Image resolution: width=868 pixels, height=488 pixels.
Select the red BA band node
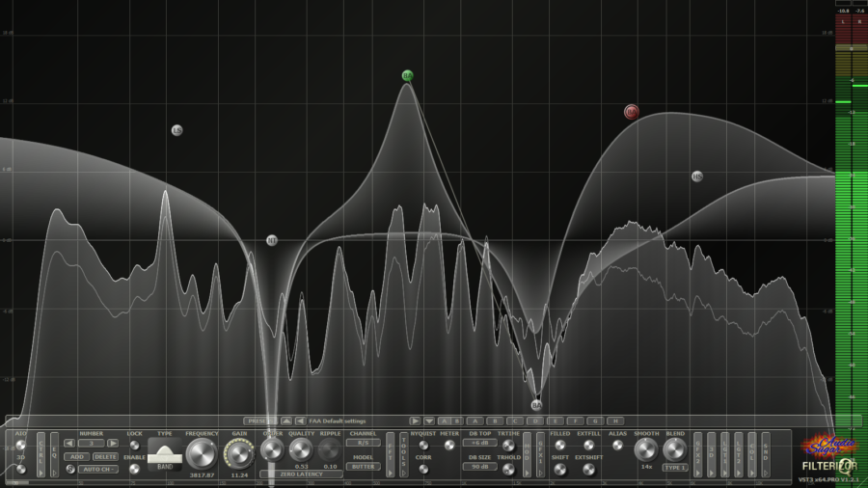[x=631, y=112]
